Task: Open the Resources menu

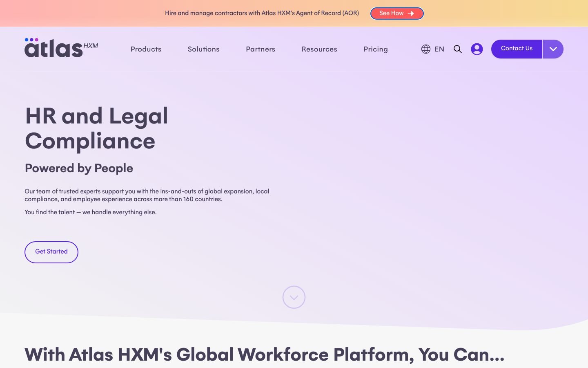Action: click(319, 49)
